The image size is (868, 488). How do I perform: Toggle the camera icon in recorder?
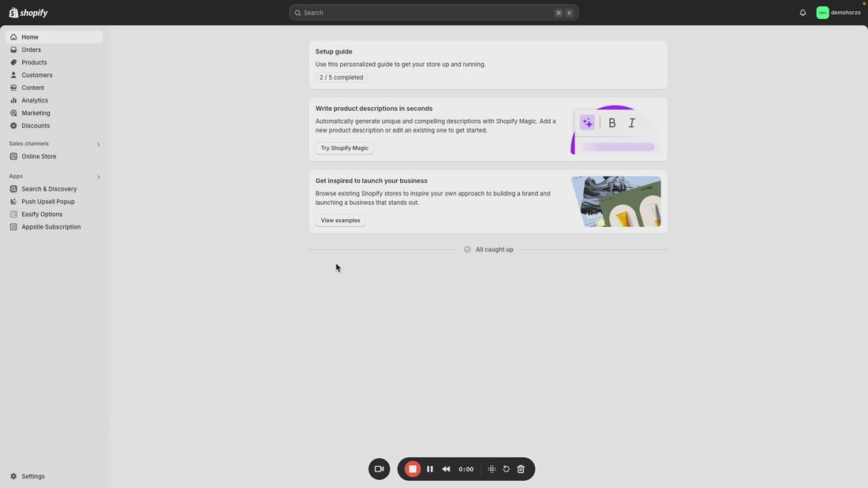tap(379, 469)
